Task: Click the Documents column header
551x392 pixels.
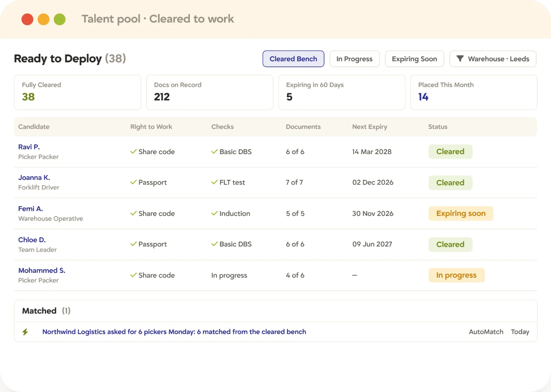Action: click(303, 127)
